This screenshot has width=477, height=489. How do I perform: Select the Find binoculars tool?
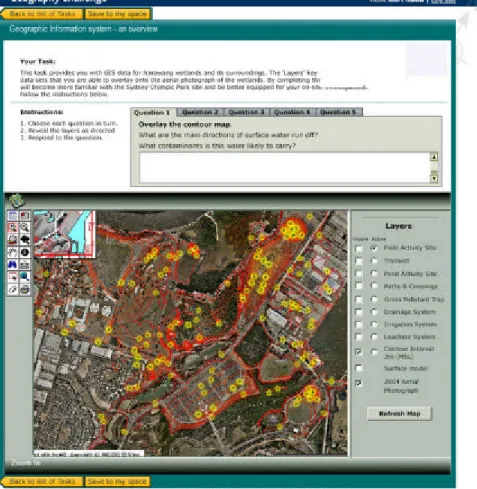[x=13, y=265]
